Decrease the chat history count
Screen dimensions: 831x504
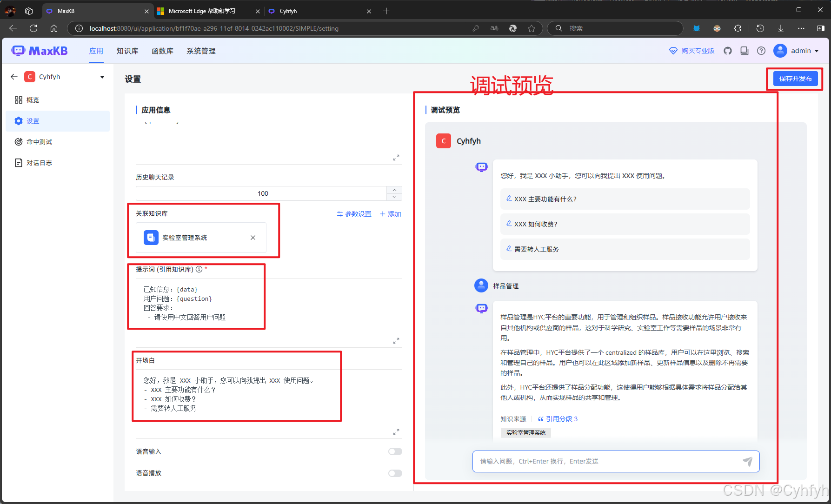pyautogui.click(x=394, y=197)
